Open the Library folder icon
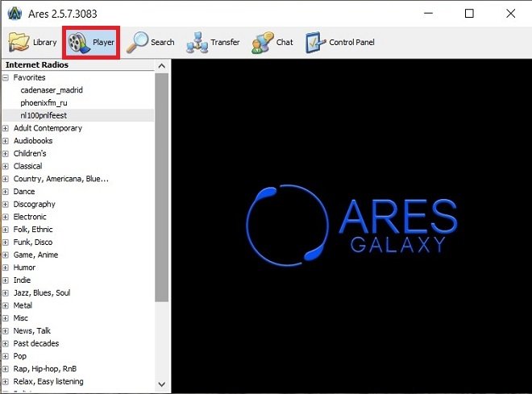Screen dimensions: 532x394 coord(19,42)
